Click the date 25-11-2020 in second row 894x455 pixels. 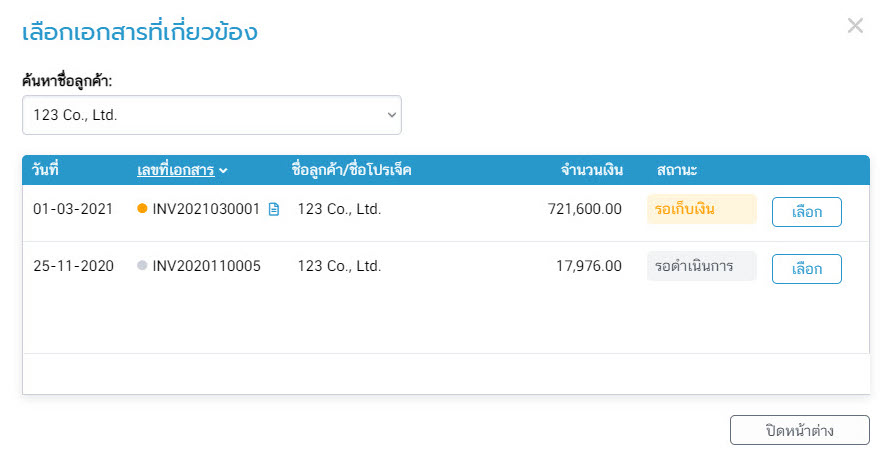pyautogui.click(x=73, y=267)
